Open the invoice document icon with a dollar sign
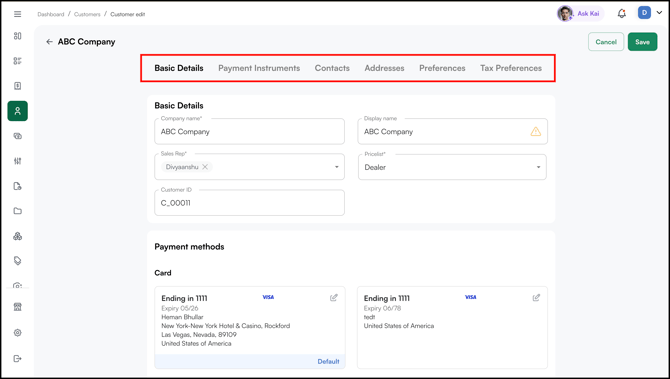 [18, 86]
